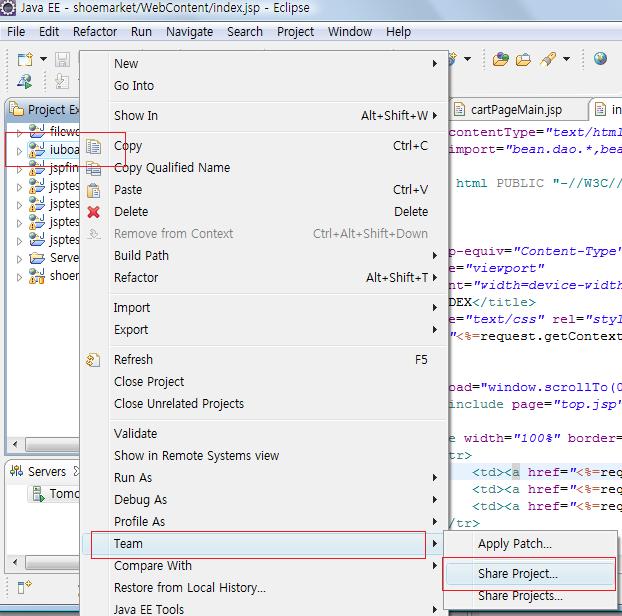Open the File menu
The width and height of the screenshot is (622, 616).
(16, 32)
